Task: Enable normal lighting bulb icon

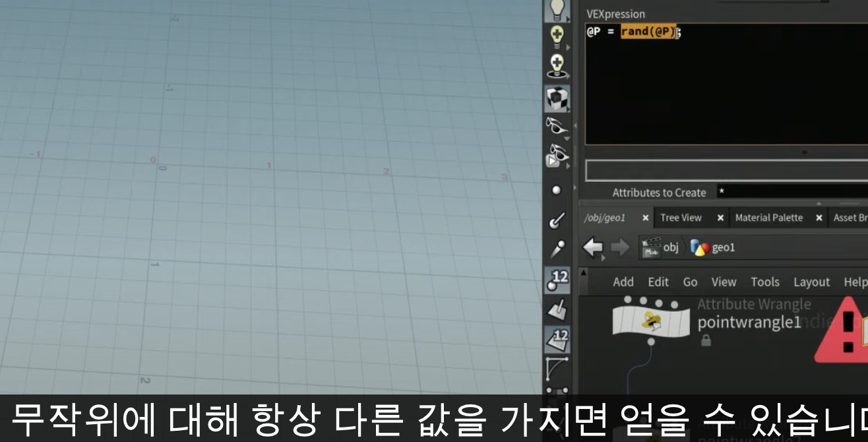Action: pyautogui.click(x=557, y=9)
